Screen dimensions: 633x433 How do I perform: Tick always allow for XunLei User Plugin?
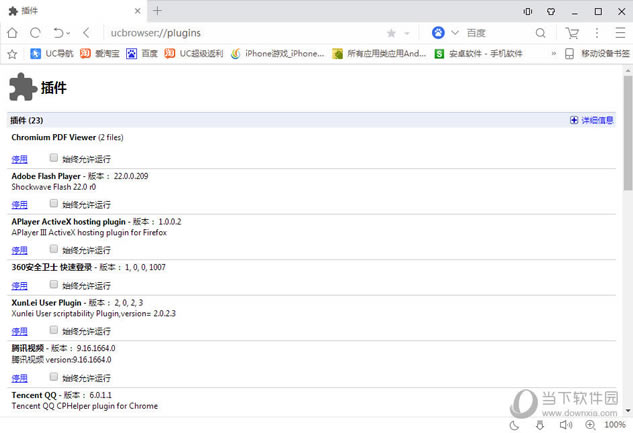54,330
